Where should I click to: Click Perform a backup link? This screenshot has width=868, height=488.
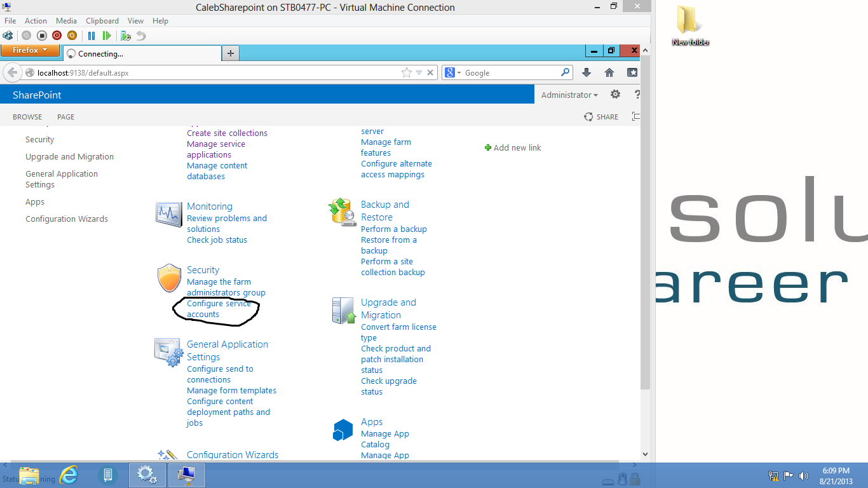[x=394, y=229]
